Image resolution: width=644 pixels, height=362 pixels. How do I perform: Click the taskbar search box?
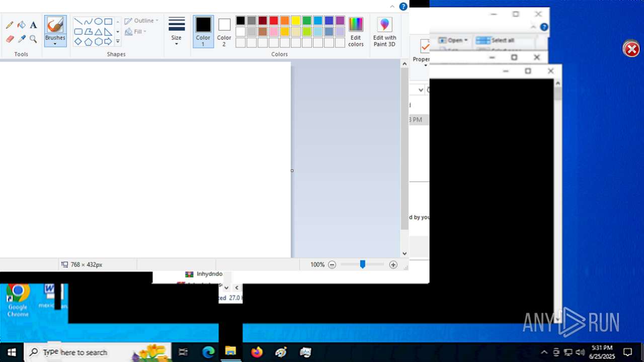click(98, 352)
